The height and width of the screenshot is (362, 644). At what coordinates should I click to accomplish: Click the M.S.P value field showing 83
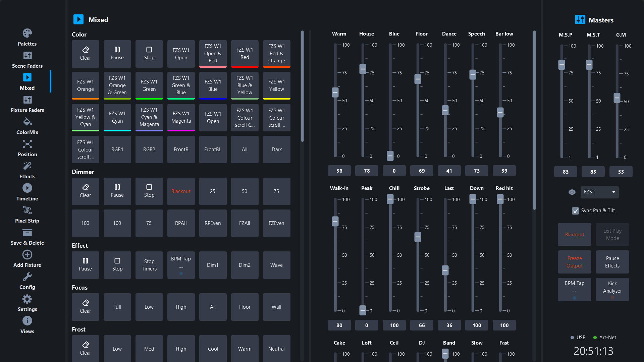tap(566, 172)
